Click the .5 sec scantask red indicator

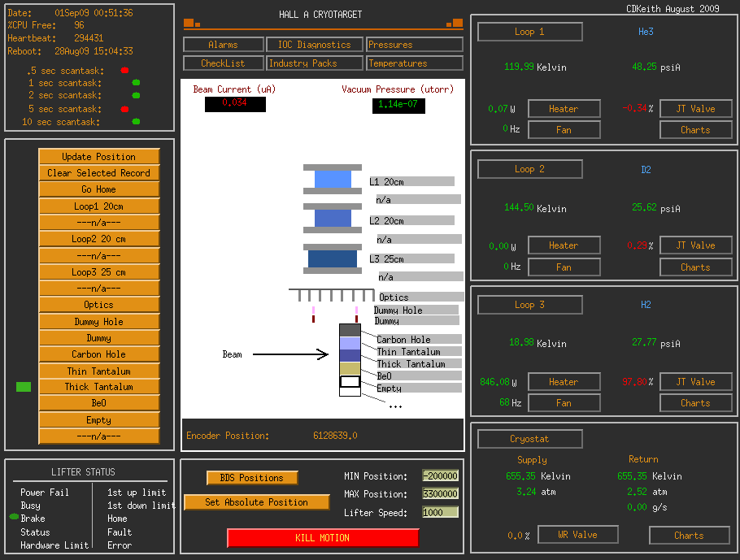click(124, 70)
